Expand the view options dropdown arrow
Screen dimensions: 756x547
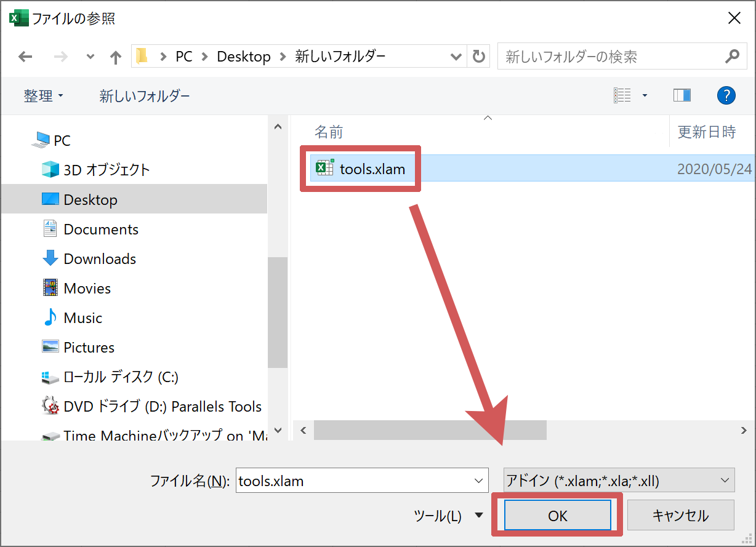click(x=645, y=95)
